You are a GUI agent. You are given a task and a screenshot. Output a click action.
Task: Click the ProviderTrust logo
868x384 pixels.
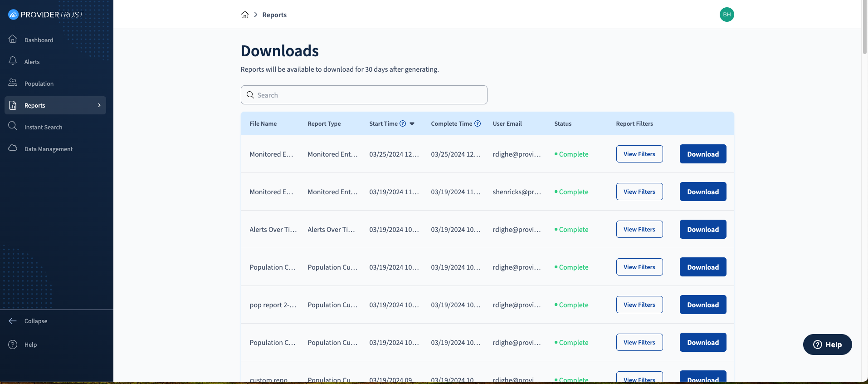[x=46, y=15]
